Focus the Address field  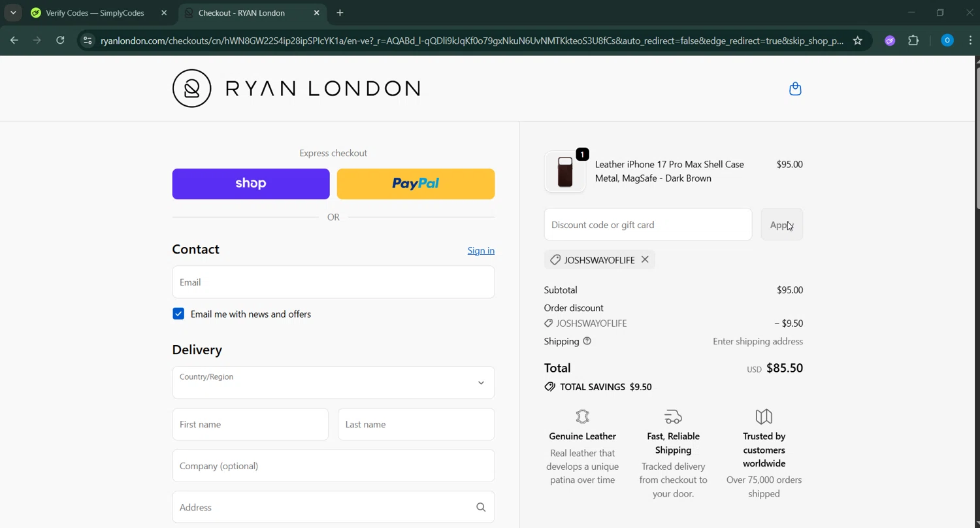click(x=333, y=507)
